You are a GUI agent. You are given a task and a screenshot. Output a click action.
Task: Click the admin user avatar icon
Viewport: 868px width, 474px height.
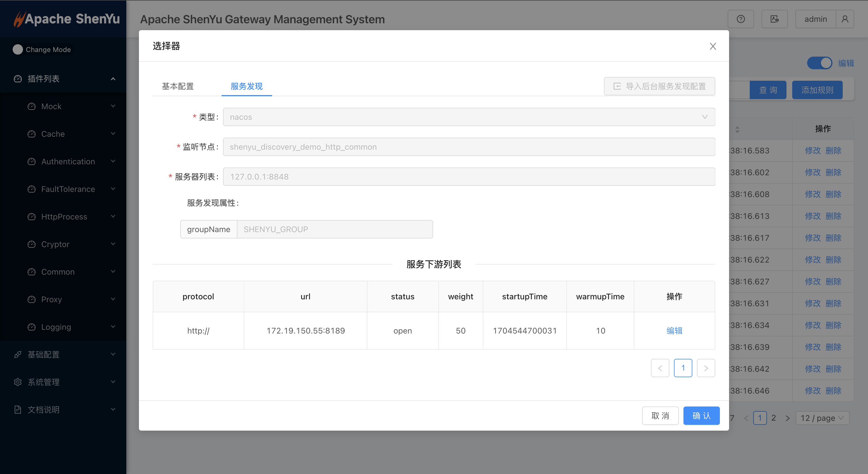[x=845, y=19]
